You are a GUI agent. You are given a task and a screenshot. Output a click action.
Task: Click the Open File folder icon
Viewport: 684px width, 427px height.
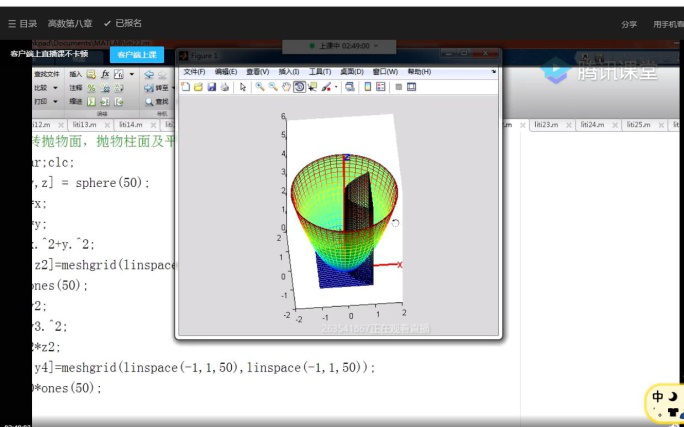(198, 87)
